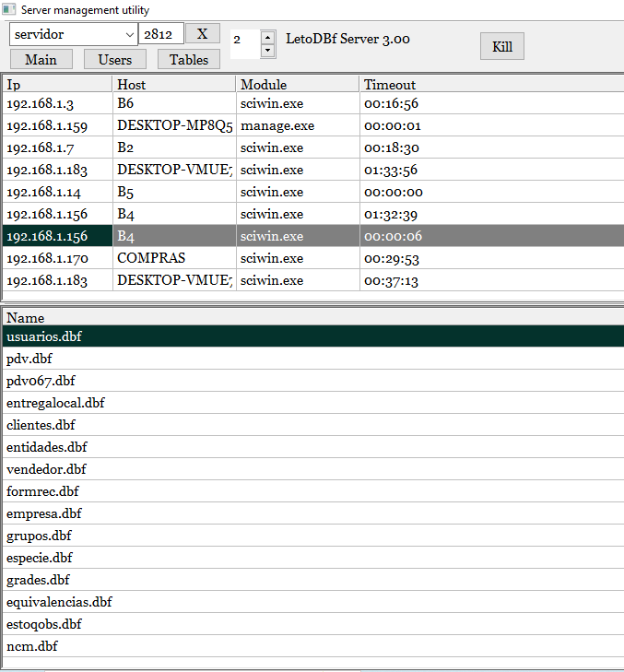The height and width of the screenshot is (672, 624).
Task: Click the Kill button
Action: [502, 46]
